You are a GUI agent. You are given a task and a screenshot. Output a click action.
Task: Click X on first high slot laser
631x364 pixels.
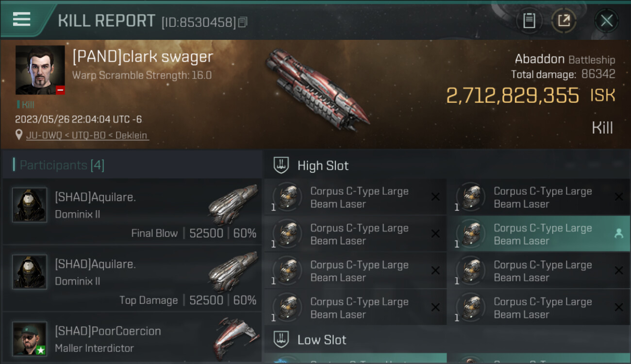435,197
